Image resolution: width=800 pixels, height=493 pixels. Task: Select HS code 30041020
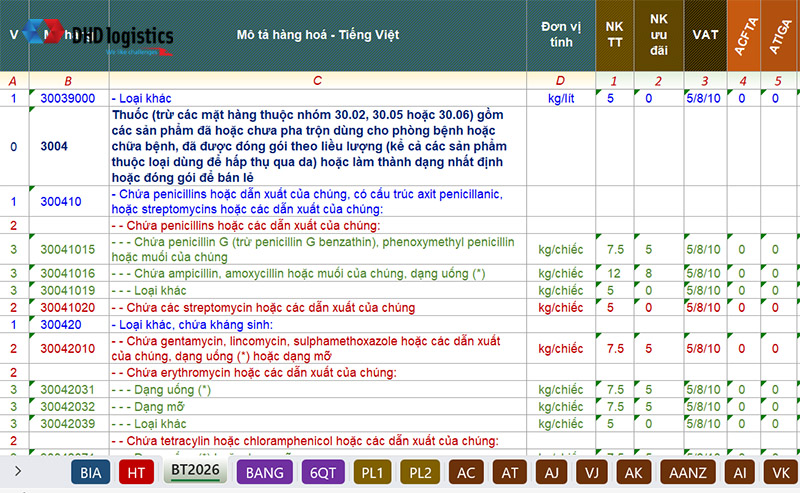67,308
